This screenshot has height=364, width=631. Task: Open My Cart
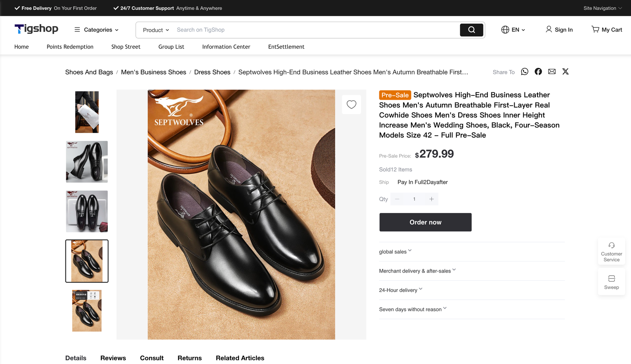coord(607,30)
